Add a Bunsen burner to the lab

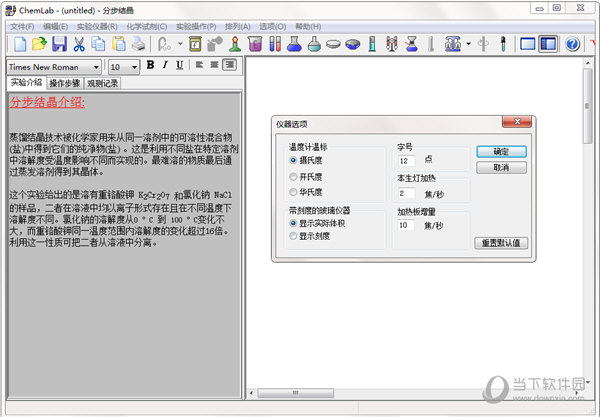[235, 44]
